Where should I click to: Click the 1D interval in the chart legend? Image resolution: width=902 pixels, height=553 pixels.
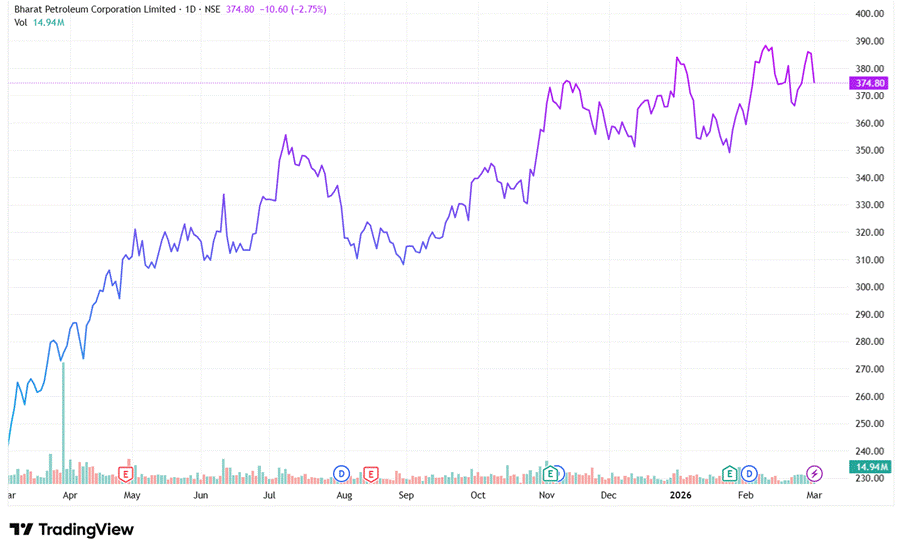pyautogui.click(x=190, y=9)
